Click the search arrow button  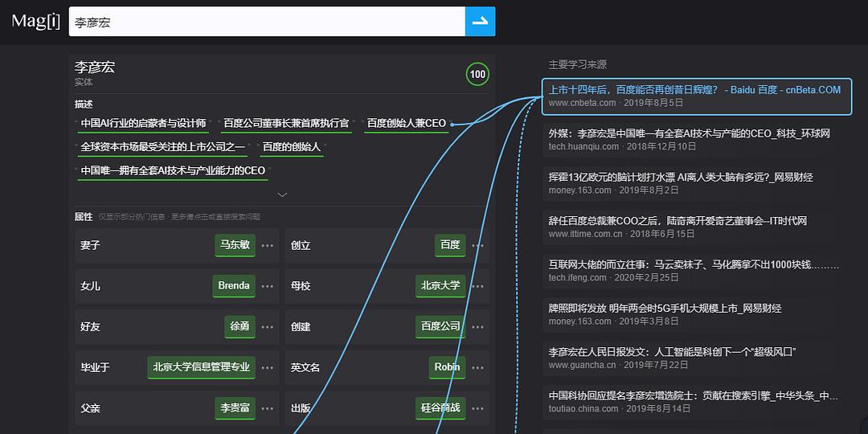coord(480,22)
